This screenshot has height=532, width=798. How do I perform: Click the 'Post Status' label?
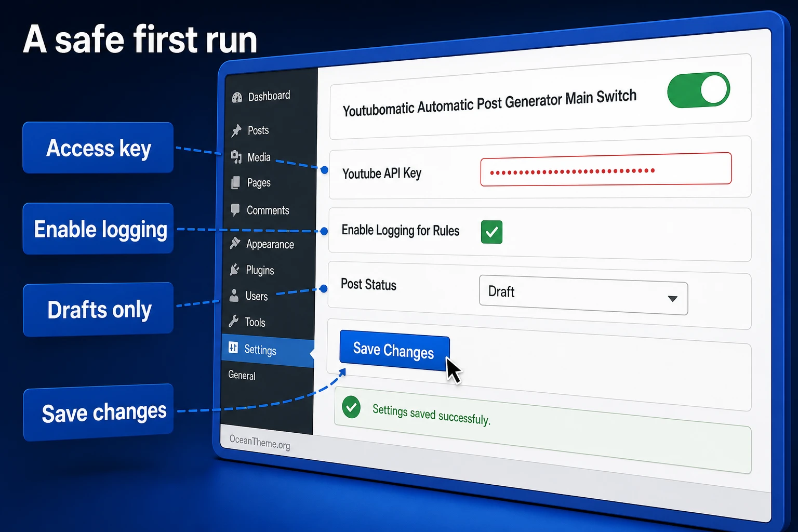pos(368,284)
